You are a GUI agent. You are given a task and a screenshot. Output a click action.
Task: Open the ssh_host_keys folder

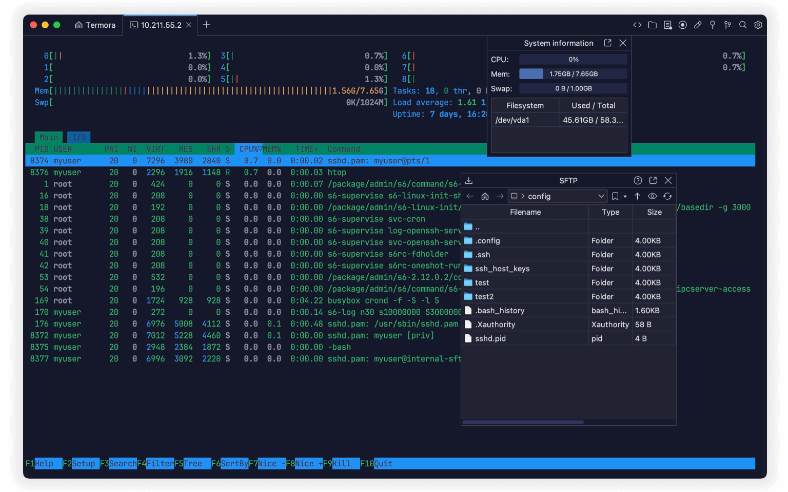point(502,268)
